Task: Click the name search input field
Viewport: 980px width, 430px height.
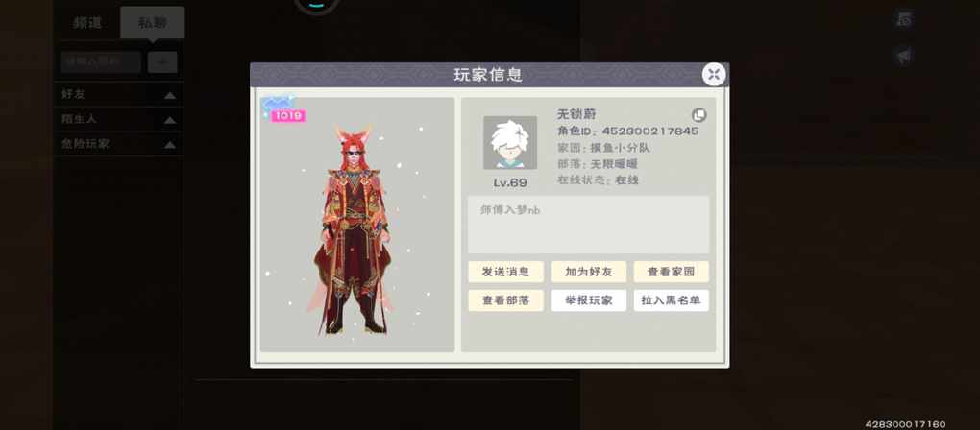Action: (101, 61)
